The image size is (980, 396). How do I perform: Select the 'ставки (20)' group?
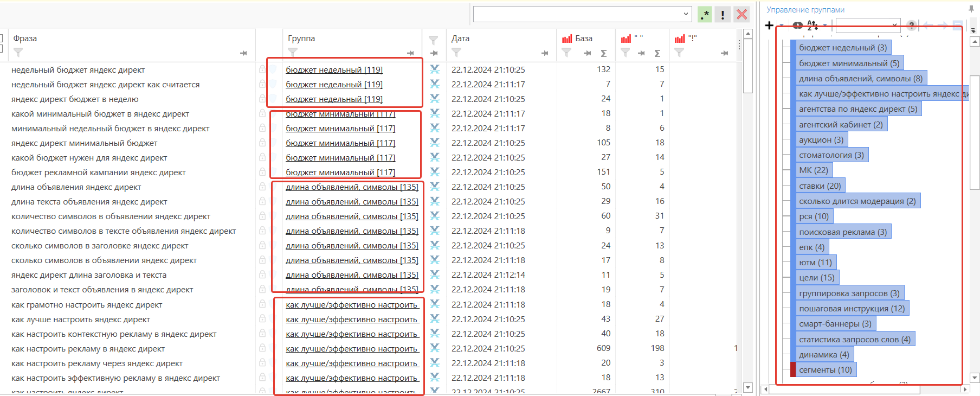click(820, 186)
